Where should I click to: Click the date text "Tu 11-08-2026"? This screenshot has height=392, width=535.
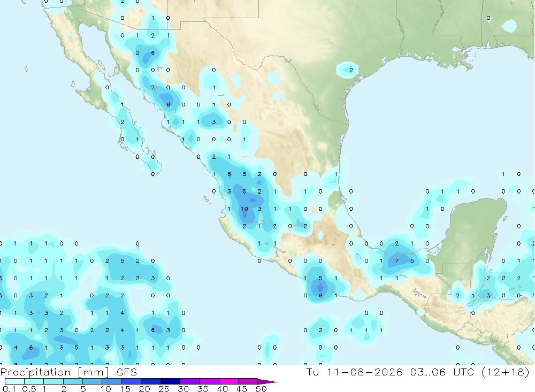[x=355, y=372]
